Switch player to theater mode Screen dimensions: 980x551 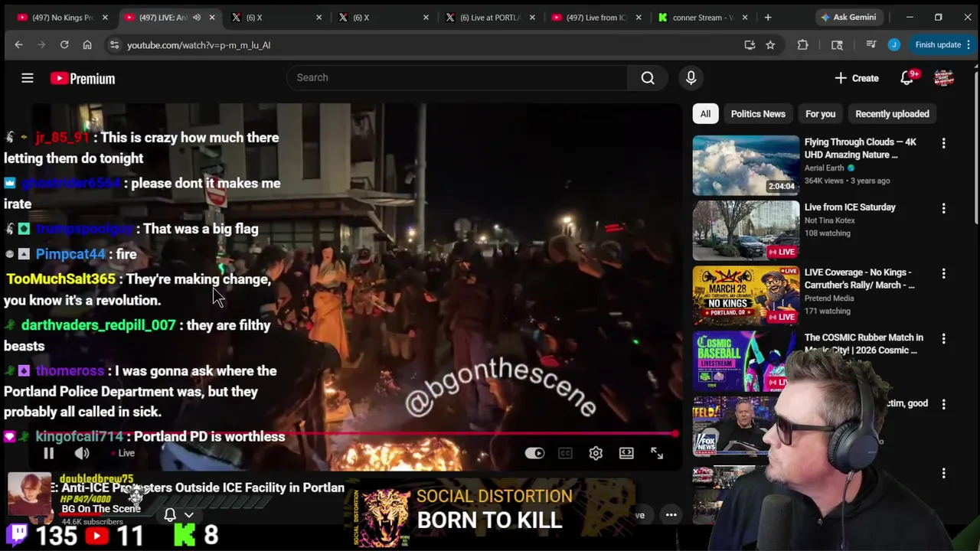(626, 453)
